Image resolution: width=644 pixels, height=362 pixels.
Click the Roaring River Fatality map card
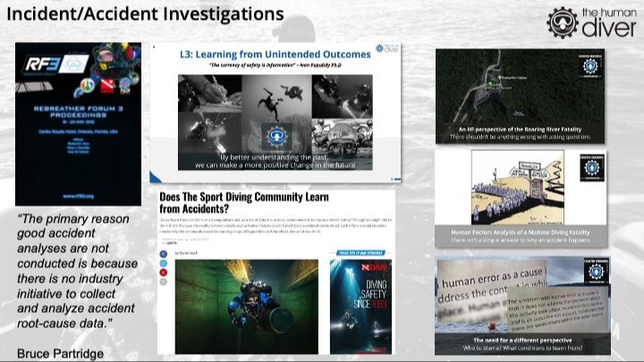tap(520, 97)
